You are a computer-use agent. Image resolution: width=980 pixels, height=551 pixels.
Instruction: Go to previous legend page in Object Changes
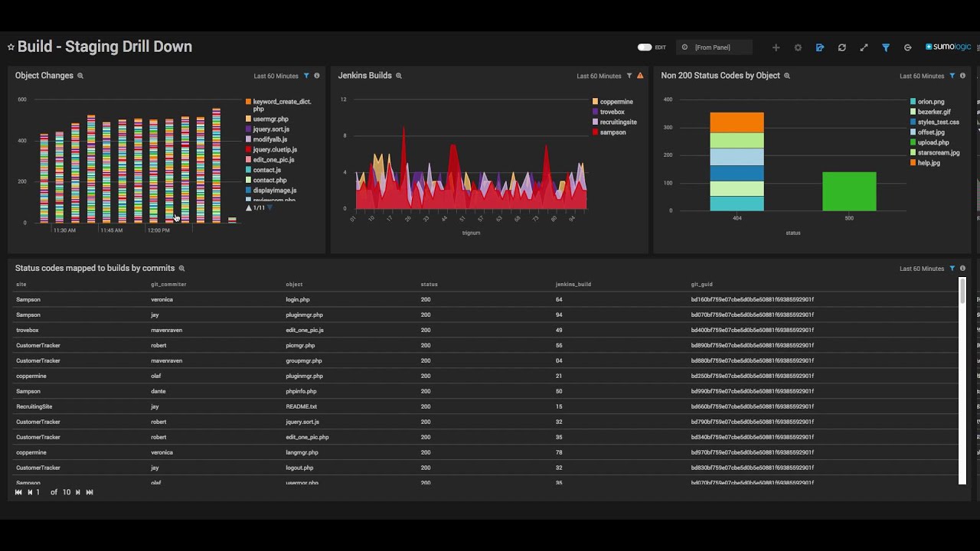pyautogui.click(x=249, y=208)
